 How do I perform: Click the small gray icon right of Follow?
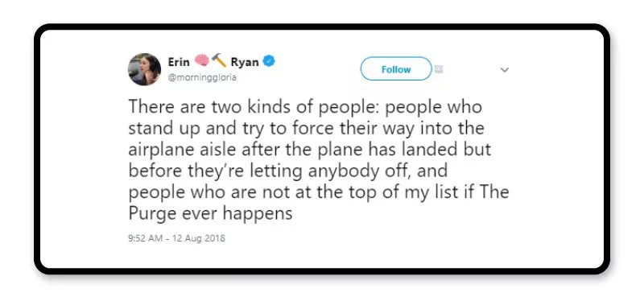point(439,69)
